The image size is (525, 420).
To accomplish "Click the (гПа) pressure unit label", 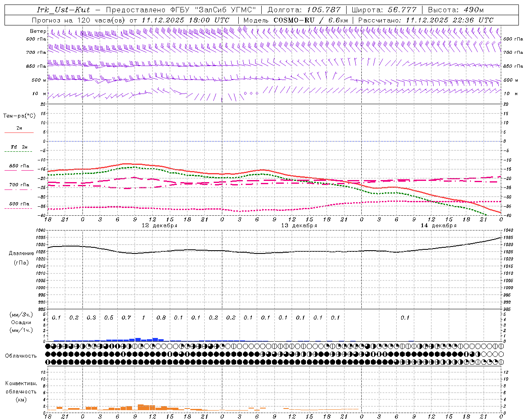I will click(x=21, y=262).
